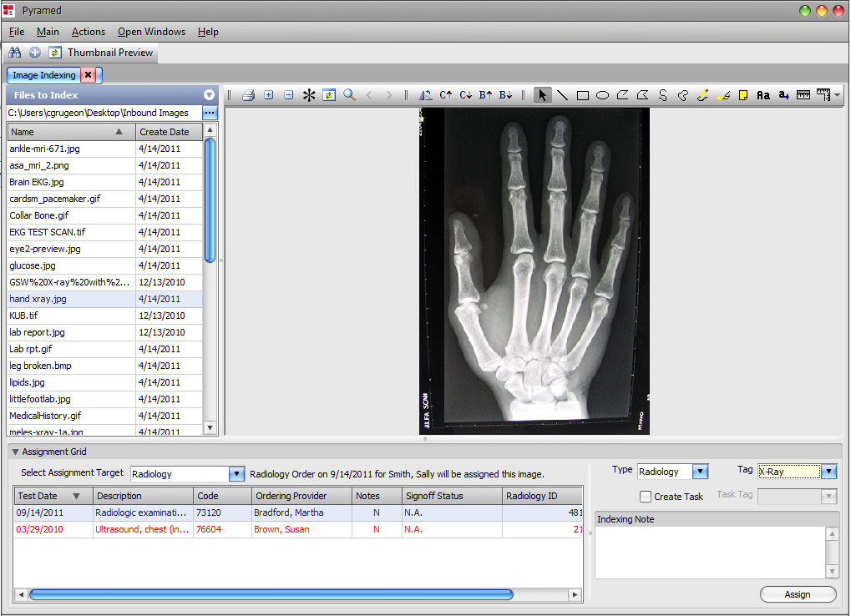Open the annotation toolbar overflow arrow
851x616 pixels.
pyautogui.click(x=838, y=95)
